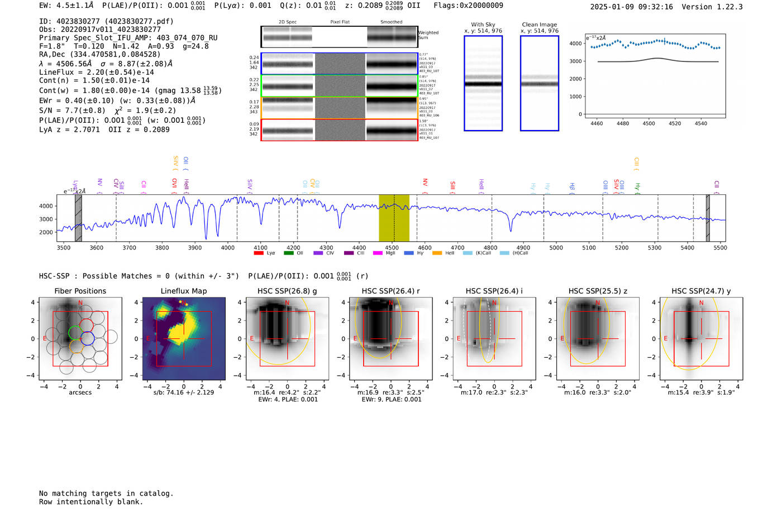Viewport: 782px width, 532px height.
Task: Click the 'Smoothed' column header
Action: [x=392, y=22]
